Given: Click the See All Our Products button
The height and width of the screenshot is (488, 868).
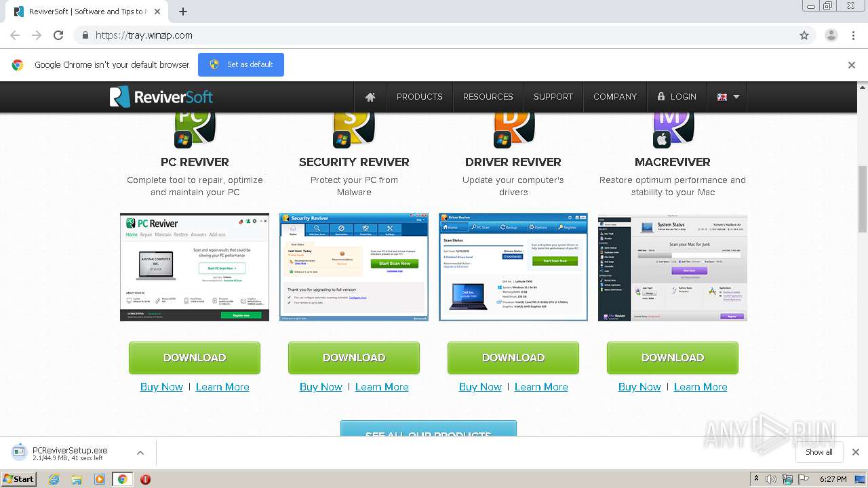Looking at the screenshot, I should [429, 428].
